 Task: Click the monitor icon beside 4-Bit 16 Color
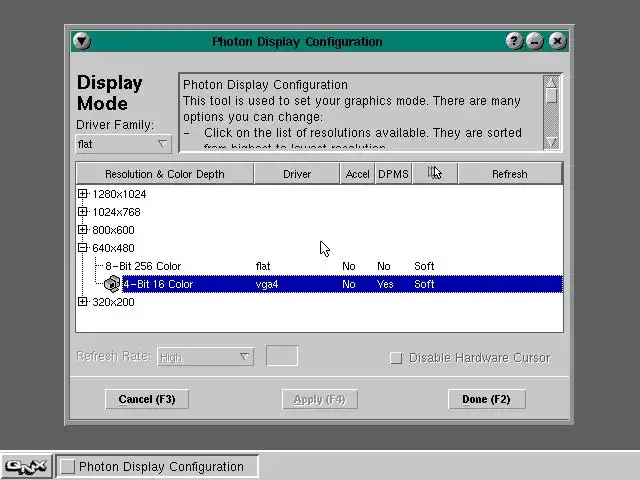point(112,284)
